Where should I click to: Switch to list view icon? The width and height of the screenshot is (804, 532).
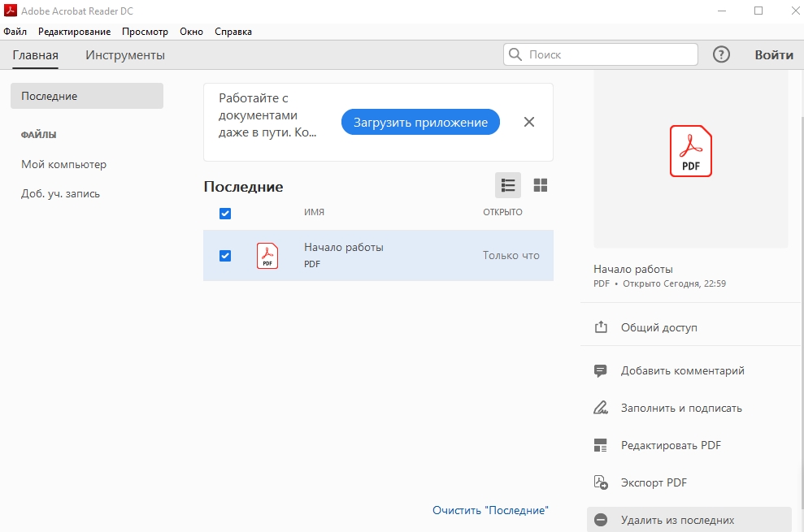coord(507,185)
